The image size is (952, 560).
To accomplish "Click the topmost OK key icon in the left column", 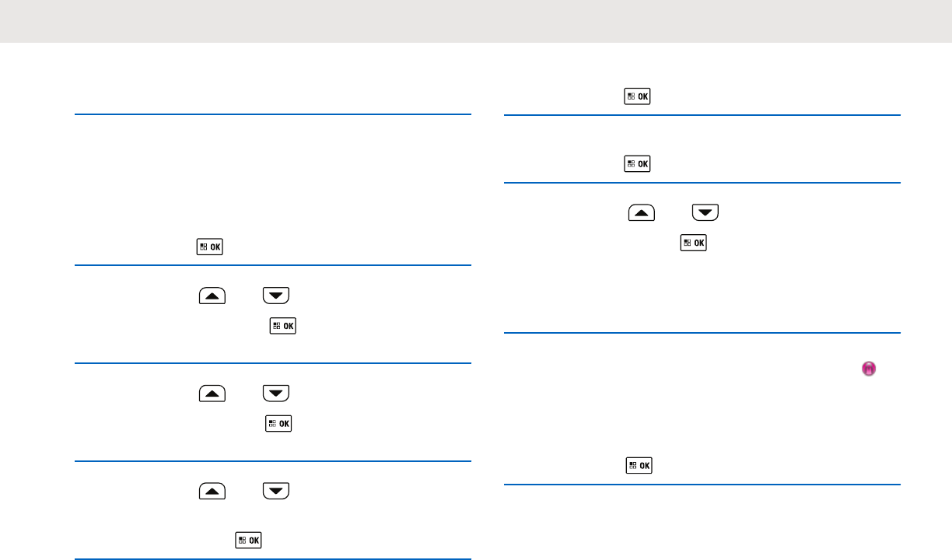I will click(x=210, y=248).
